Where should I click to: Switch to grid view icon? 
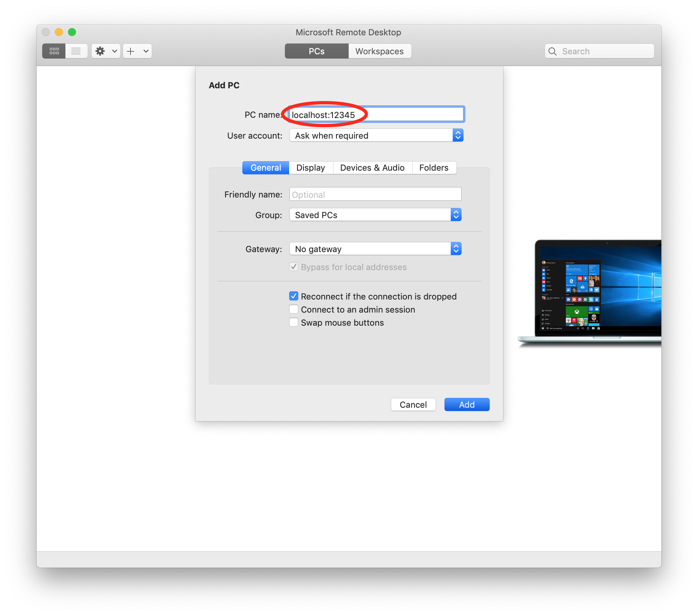click(54, 51)
